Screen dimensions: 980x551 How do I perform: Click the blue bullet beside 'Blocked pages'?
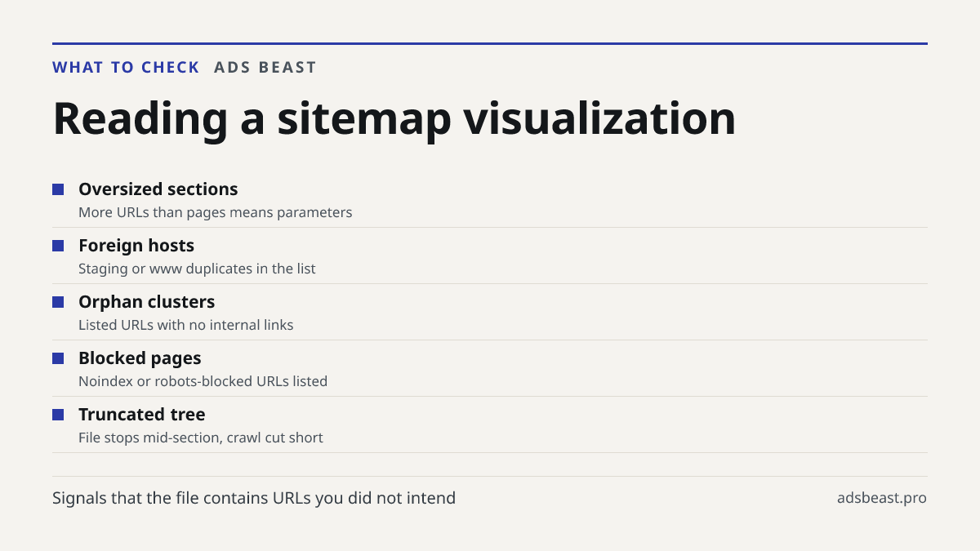coord(58,358)
